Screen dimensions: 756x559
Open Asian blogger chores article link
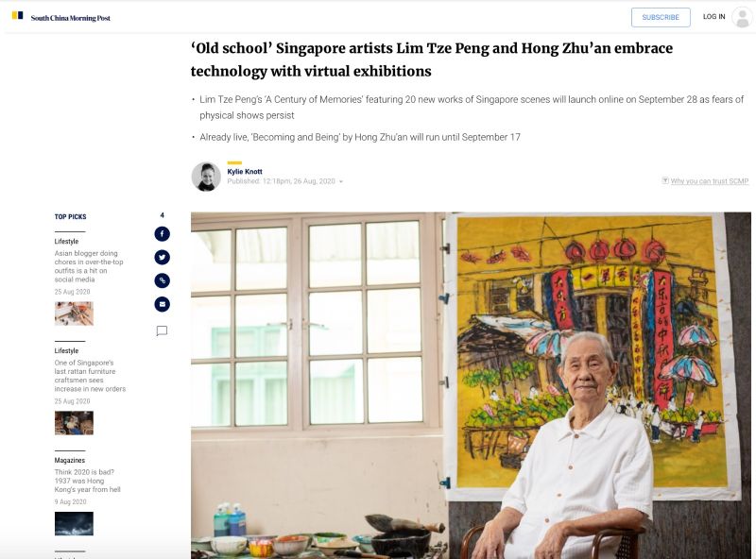[89, 266]
